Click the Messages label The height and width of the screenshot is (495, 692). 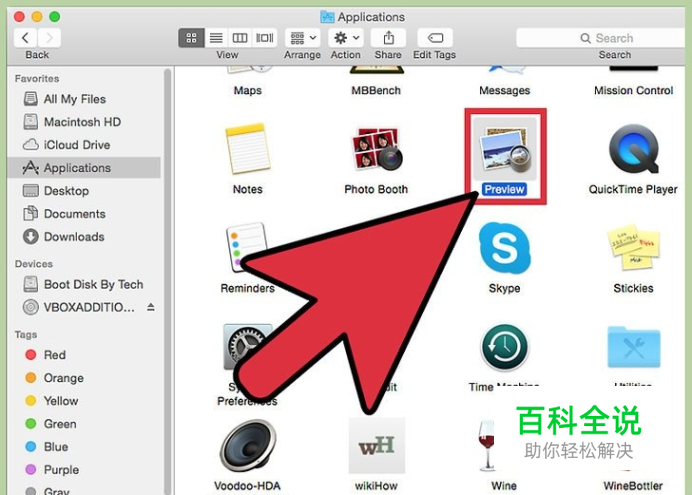504,90
